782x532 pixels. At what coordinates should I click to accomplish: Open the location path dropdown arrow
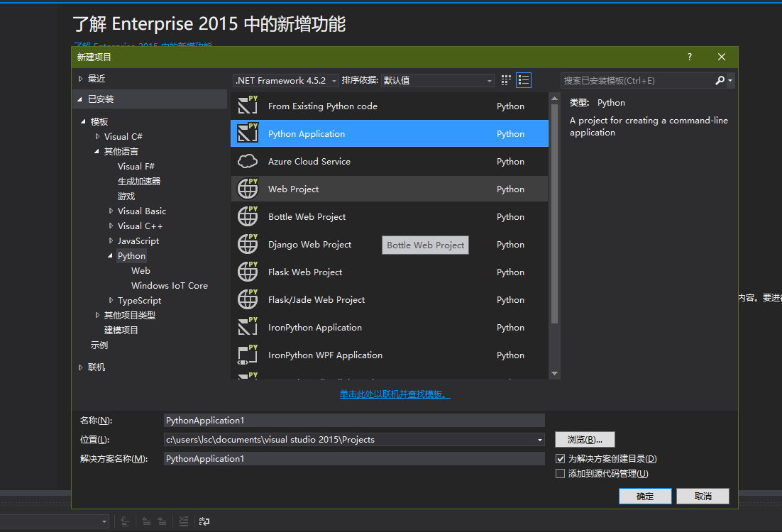click(x=539, y=440)
